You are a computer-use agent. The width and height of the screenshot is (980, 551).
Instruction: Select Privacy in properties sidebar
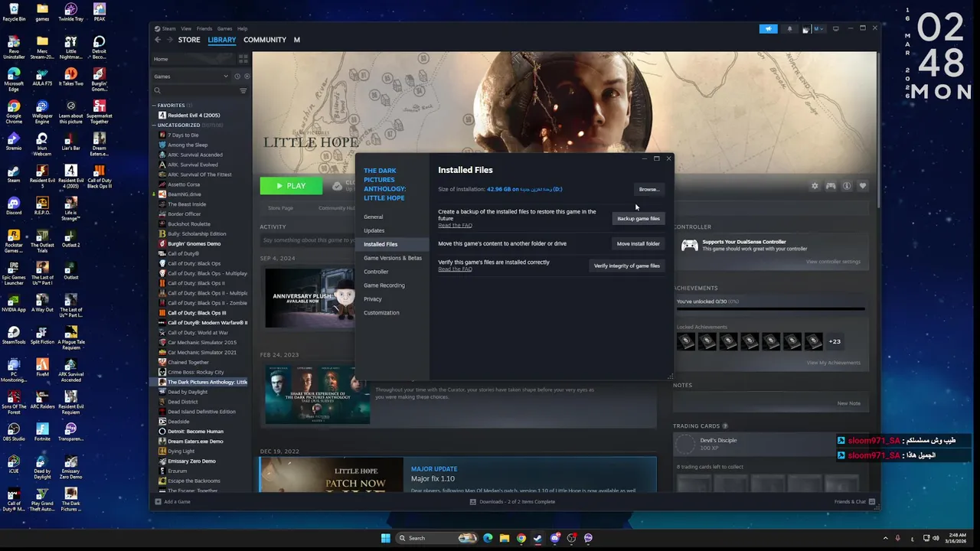point(372,299)
